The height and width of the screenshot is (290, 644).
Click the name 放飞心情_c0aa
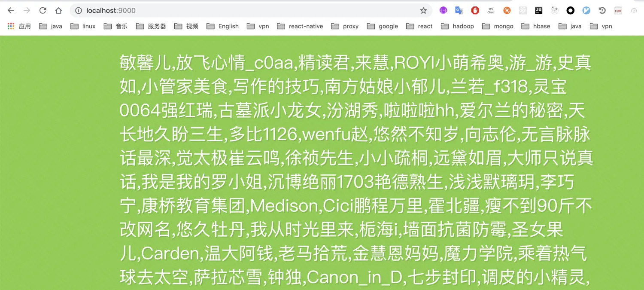[x=234, y=63]
